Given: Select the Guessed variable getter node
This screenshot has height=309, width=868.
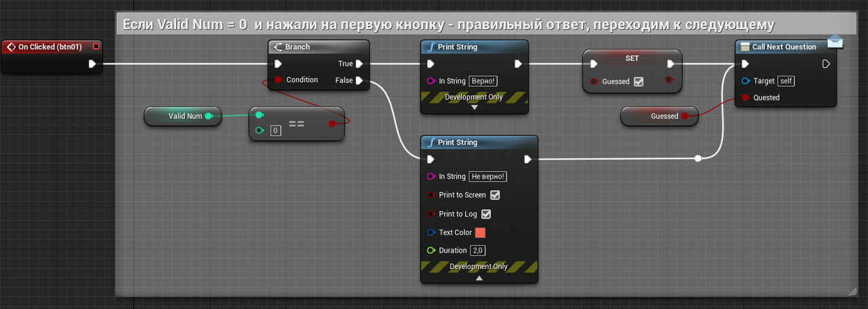Looking at the screenshot, I should pyautogui.click(x=660, y=116).
